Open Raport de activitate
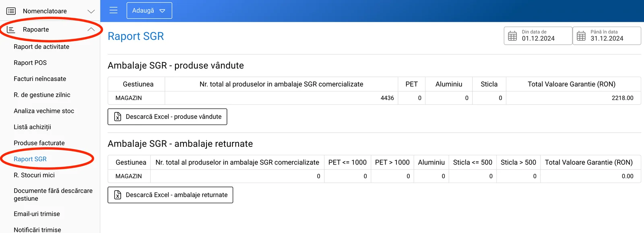The image size is (644, 233). click(x=41, y=47)
